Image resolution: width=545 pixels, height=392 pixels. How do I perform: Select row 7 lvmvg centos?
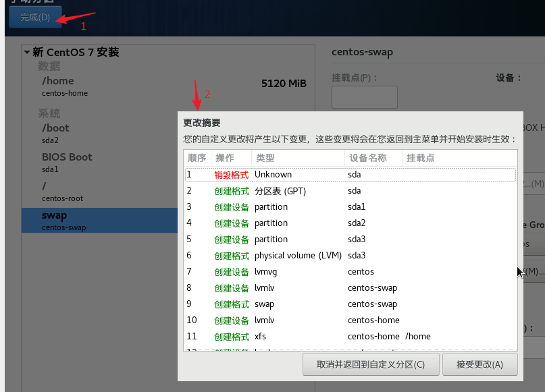[351, 271]
